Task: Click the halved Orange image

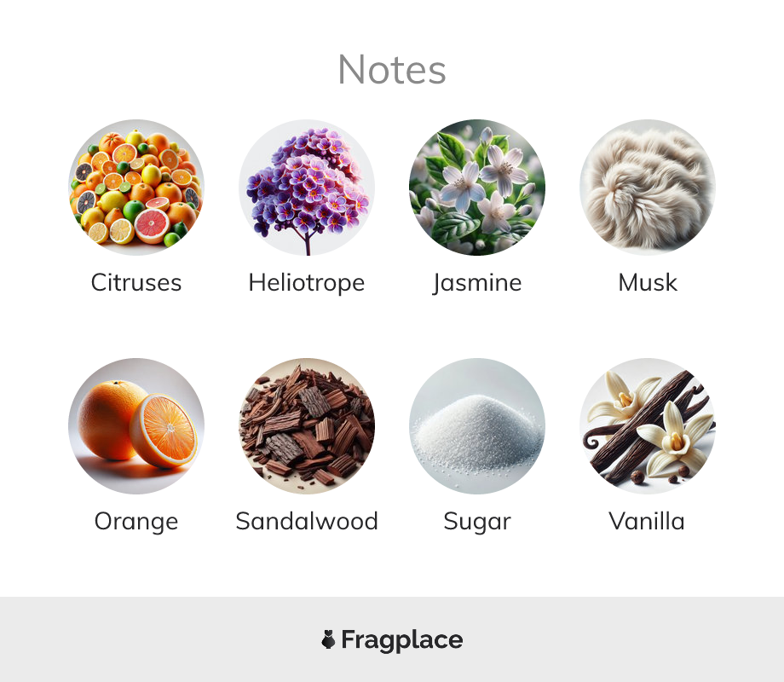Action: coord(136,425)
